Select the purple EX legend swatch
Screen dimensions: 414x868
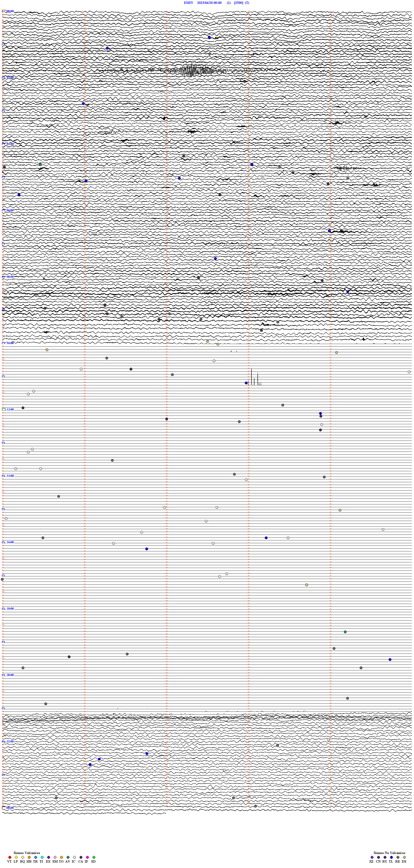49,857
